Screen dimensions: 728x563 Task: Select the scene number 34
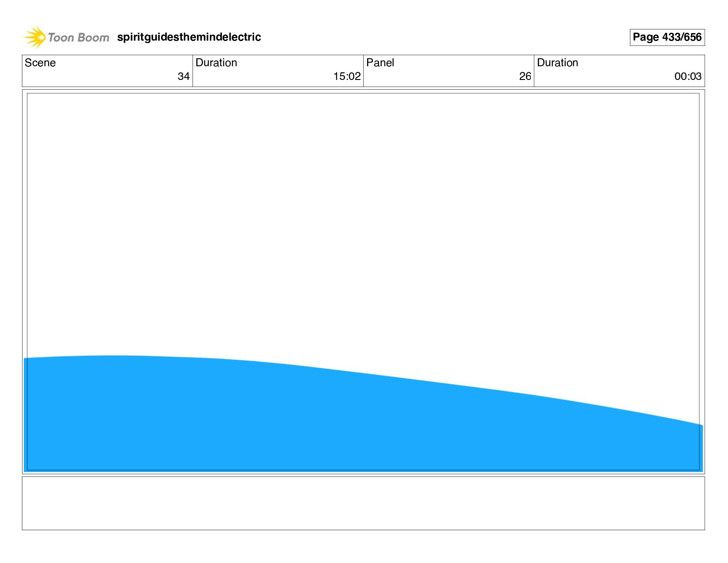184,76
